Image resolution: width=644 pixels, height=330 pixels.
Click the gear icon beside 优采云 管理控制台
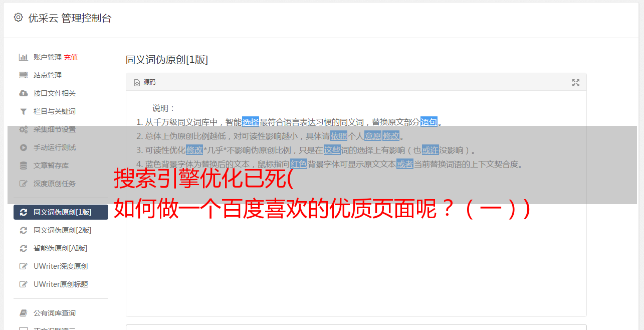pyautogui.click(x=18, y=18)
